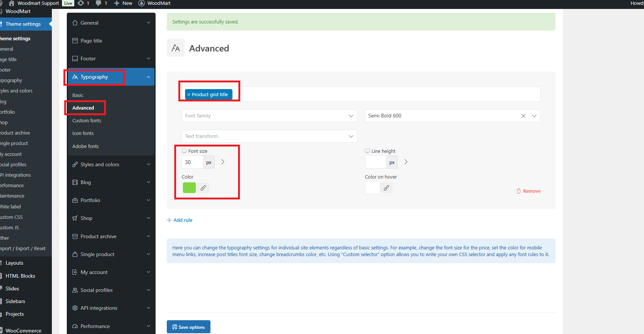Click the Shop cart icon
Image resolution: width=644 pixels, height=334 pixels.
[75, 218]
